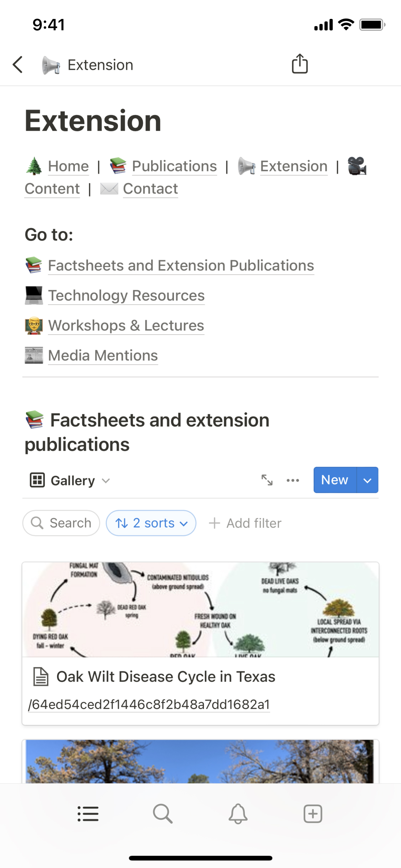Open the Contact link
Viewport: 401px width, 868px height.
150,189
